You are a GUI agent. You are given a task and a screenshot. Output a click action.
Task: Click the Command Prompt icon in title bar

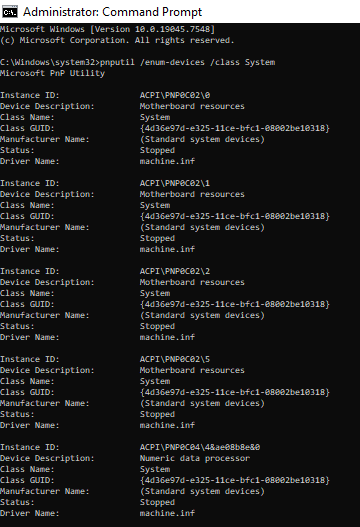(x=10, y=12)
